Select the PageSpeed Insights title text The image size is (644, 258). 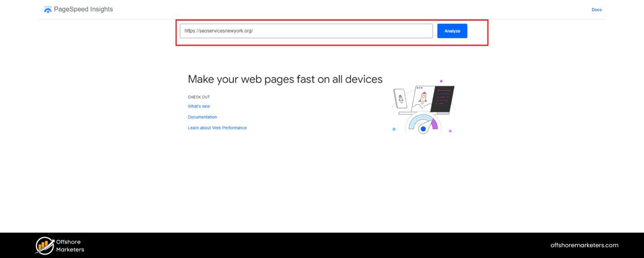(x=82, y=9)
